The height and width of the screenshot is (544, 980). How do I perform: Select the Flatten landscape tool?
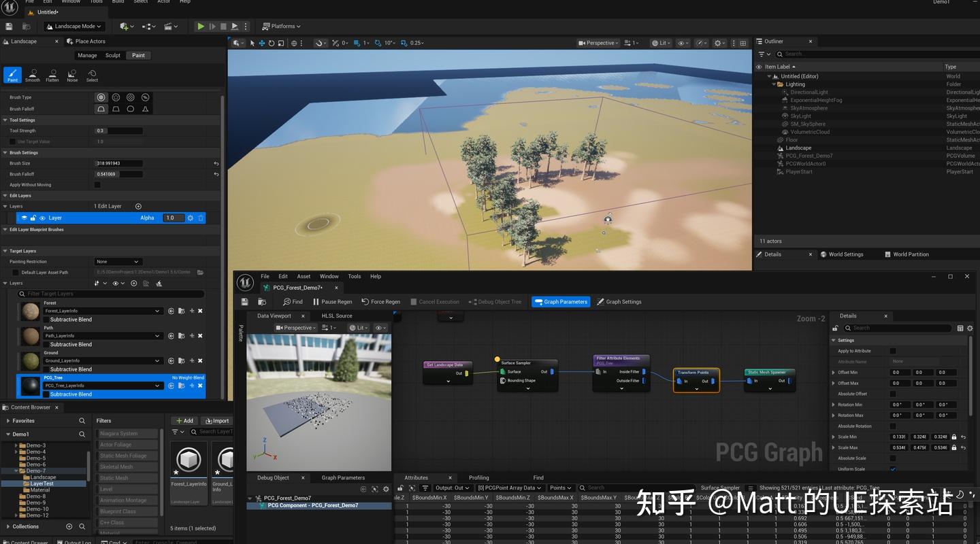[52, 75]
